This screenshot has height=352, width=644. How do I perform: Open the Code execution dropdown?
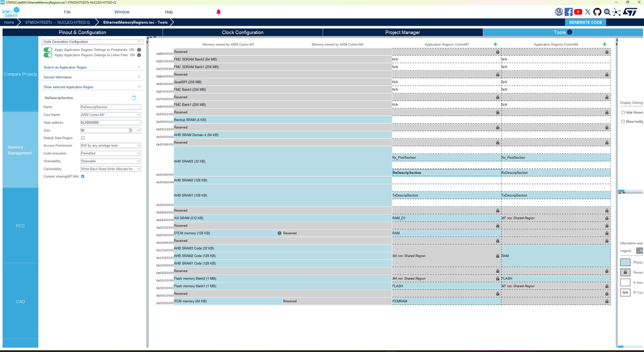pos(110,153)
